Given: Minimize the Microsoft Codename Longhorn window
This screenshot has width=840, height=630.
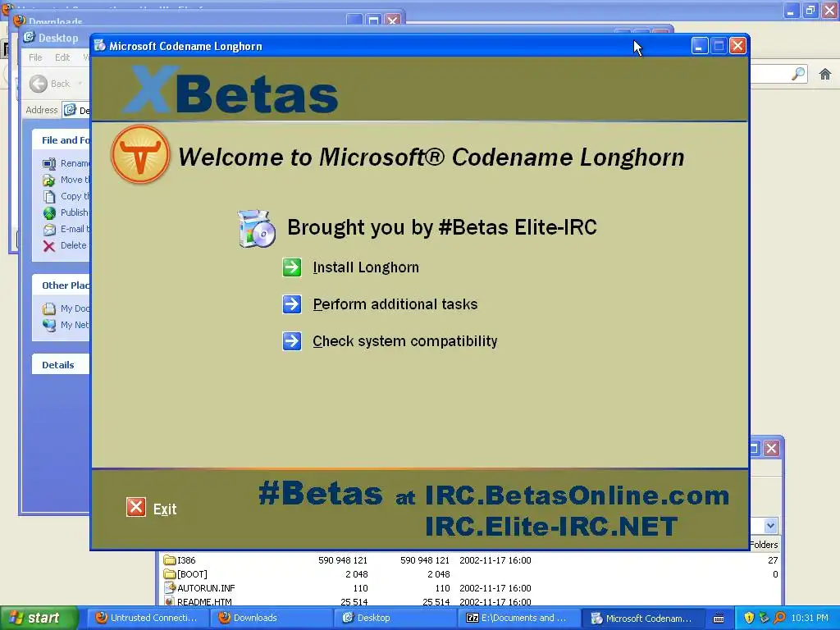Looking at the screenshot, I should (x=699, y=46).
